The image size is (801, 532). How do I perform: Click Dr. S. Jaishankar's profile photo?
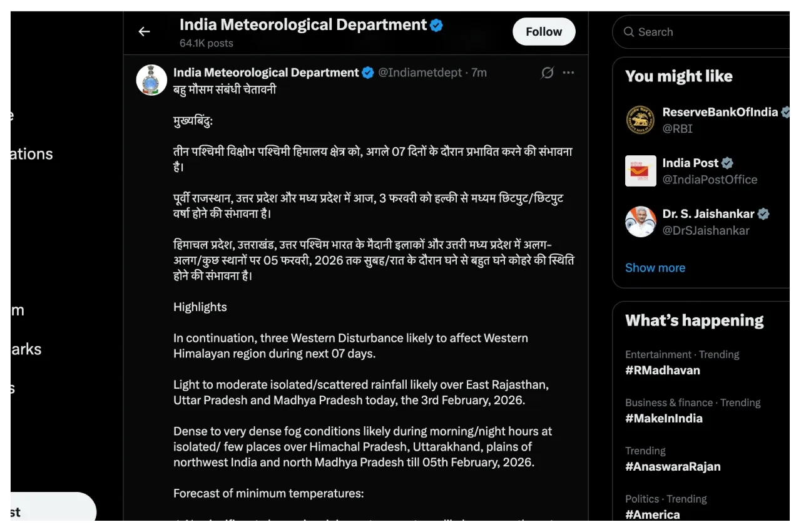(641, 222)
